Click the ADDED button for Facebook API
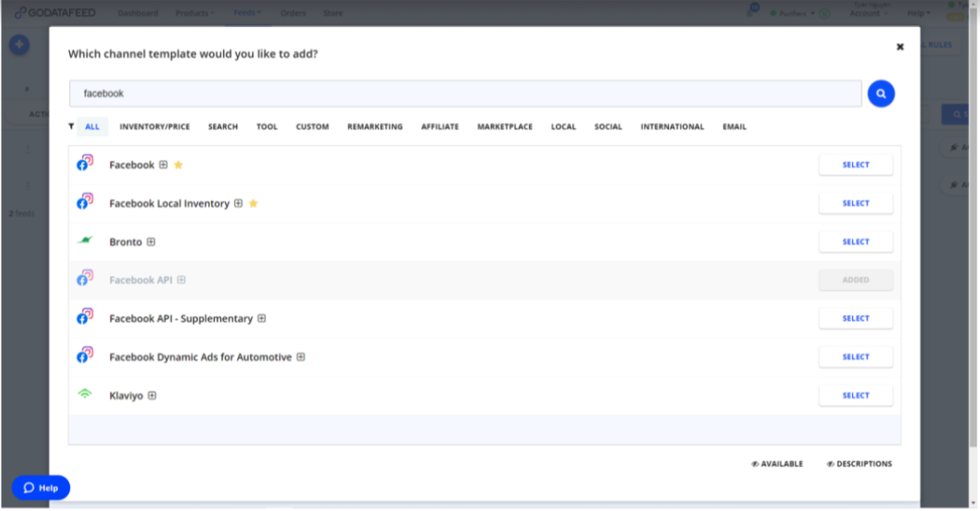This screenshot has width=980, height=511. click(855, 279)
